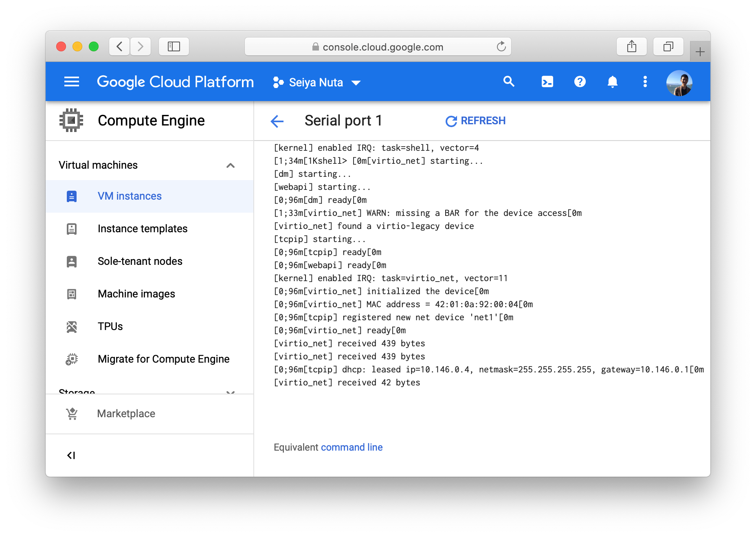
Task: Click the Machine images icon
Action: pyautogui.click(x=72, y=294)
